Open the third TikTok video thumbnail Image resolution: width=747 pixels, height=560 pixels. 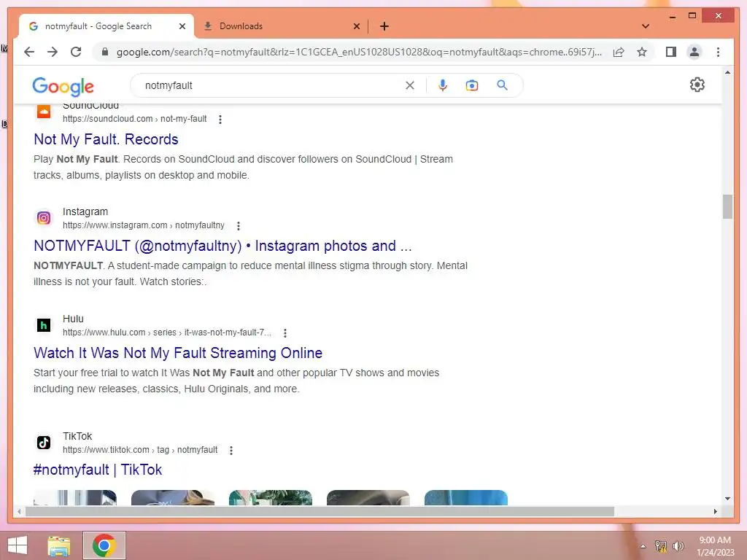tap(270, 497)
